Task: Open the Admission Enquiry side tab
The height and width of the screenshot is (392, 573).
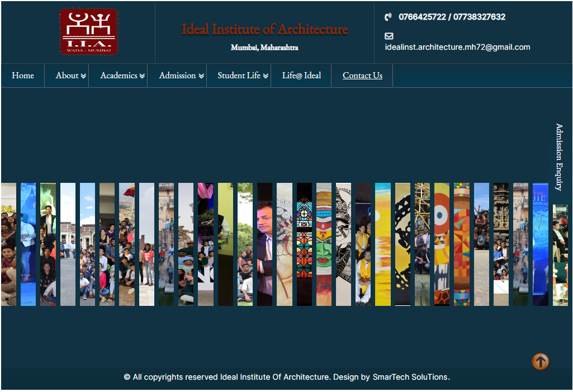Action: click(559, 157)
